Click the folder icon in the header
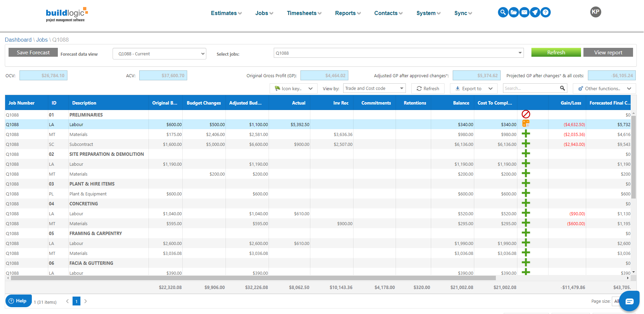 (514, 12)
